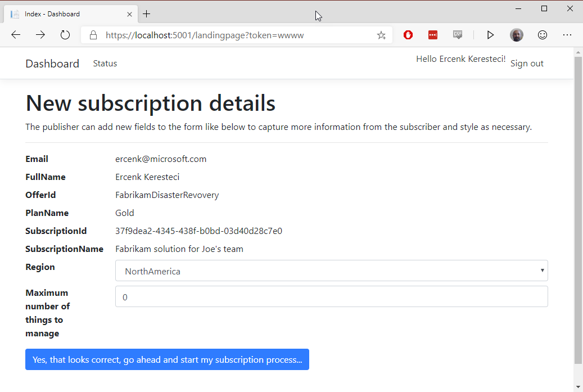This screenshot has height=392, width=583.
Task: Add this page to favorites
Action: pyautogui.click(x=381, y=35)
